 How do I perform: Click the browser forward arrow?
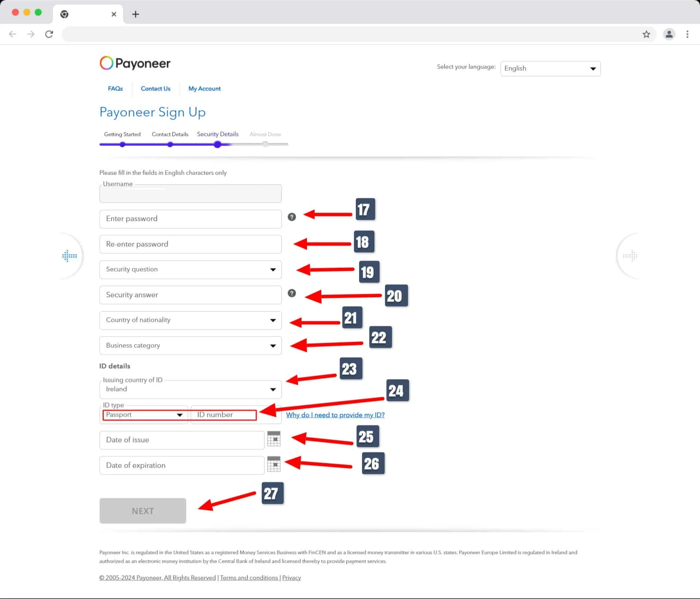point(31,34)
